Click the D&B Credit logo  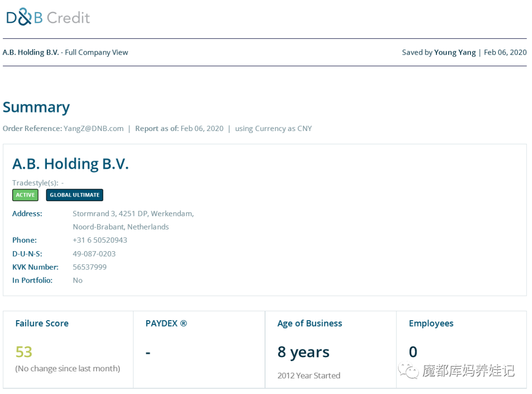48,18
